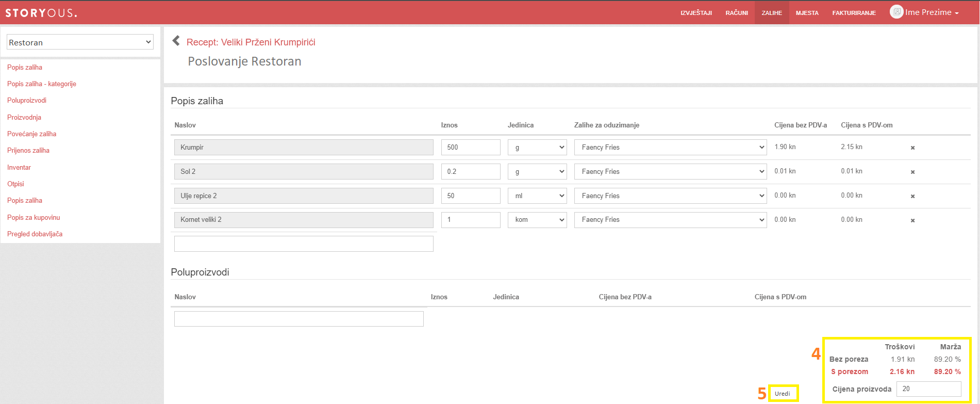The image size is (980, 404).
Task: Open stock dropdown for Ulje repice 2
Action: tap(671, 196)
